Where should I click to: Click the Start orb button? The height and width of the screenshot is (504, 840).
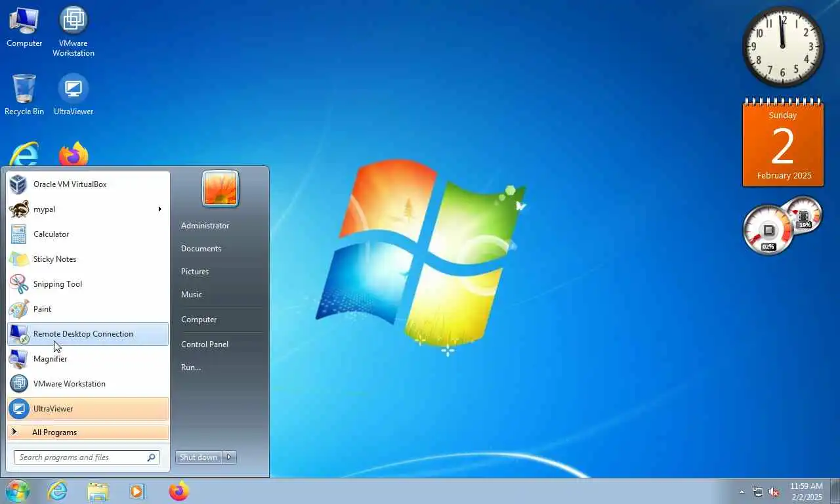pos(18,491)
